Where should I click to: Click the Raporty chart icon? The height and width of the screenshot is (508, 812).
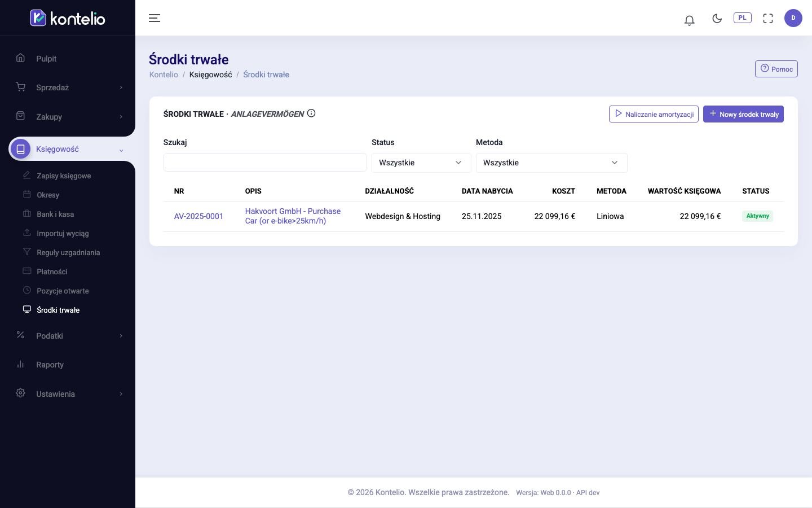pyautogui.click(x=20, y=364)
